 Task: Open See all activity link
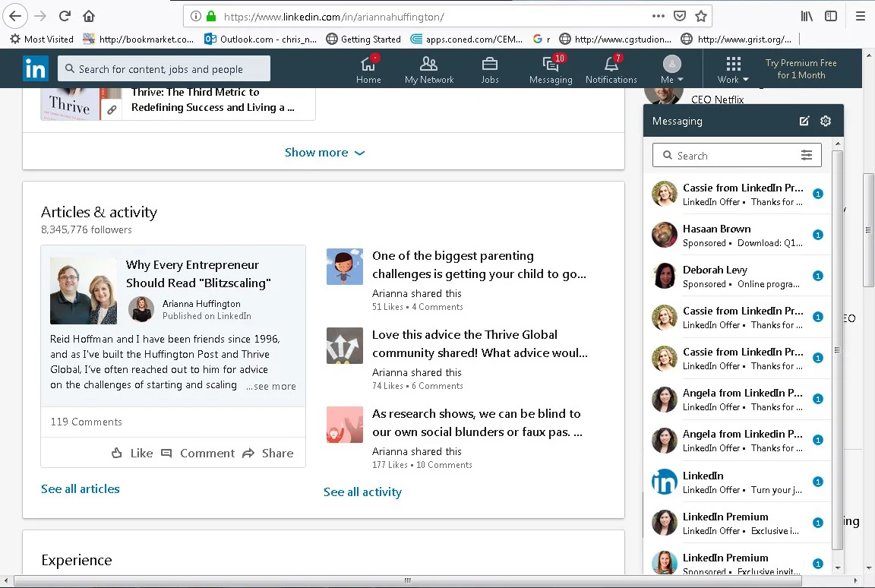click(363, 492)
